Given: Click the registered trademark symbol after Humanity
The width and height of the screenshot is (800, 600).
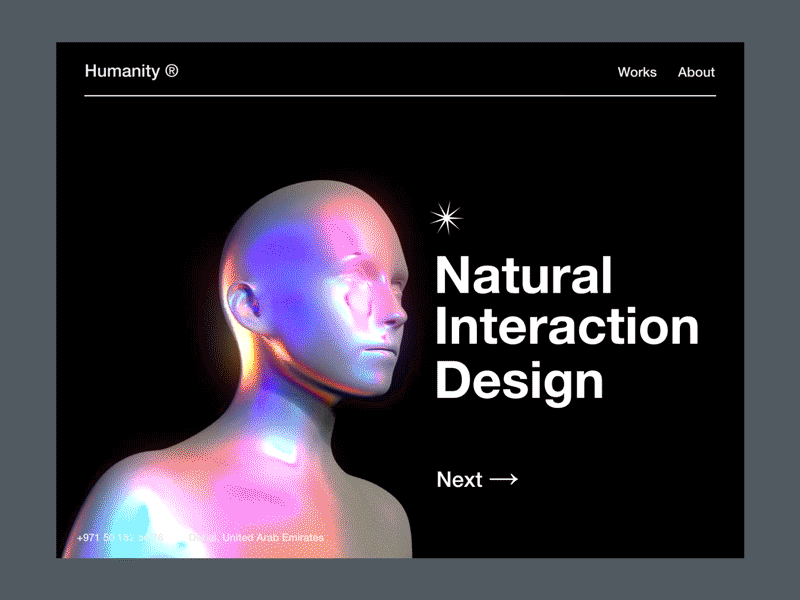Looking at the screenshot, I should point(172,71).
